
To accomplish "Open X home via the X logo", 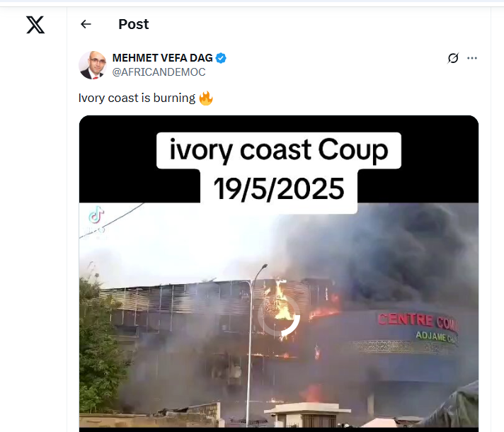I will [x=35, y=25].
